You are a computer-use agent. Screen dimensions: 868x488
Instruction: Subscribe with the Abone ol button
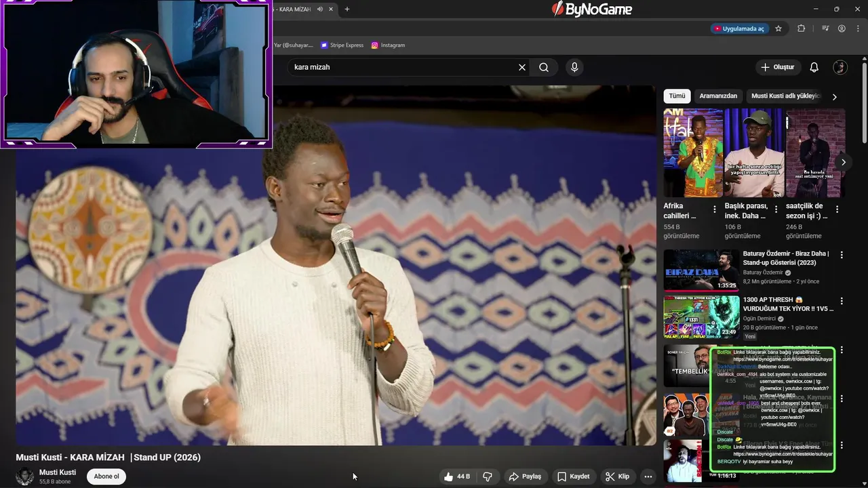(x=106, y=476)
